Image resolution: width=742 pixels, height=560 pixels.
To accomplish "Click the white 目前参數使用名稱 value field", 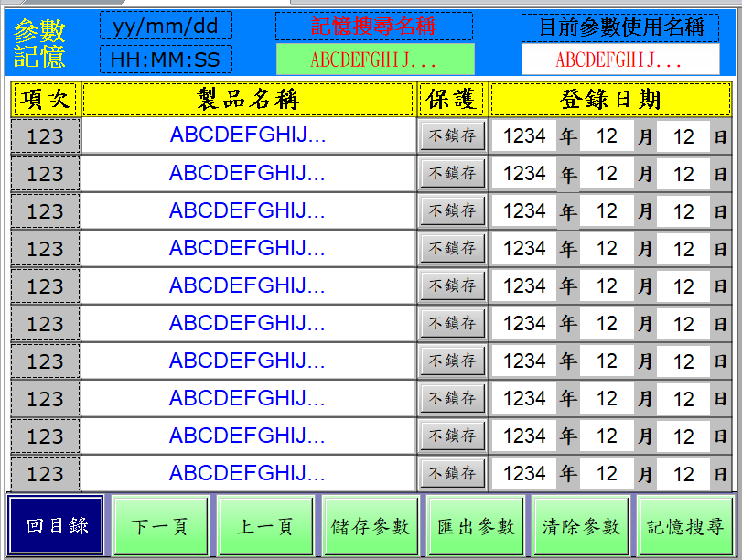I will coord(619,60).
